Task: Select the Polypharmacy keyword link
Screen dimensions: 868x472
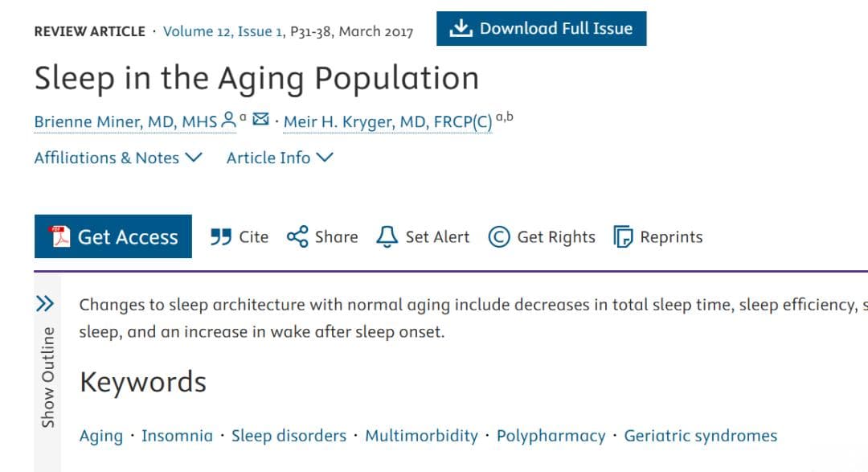Action: [x=551, y=436]
